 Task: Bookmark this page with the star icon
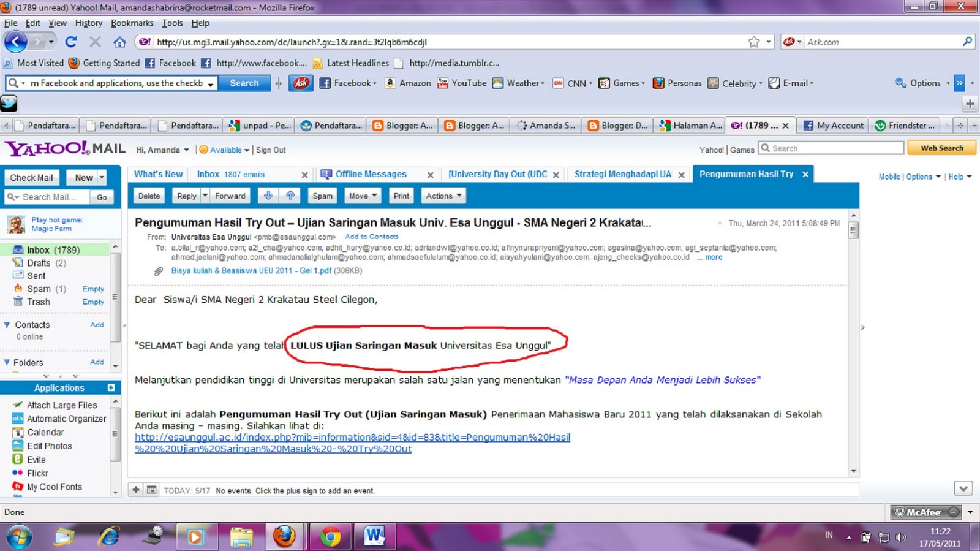(754, 42)
